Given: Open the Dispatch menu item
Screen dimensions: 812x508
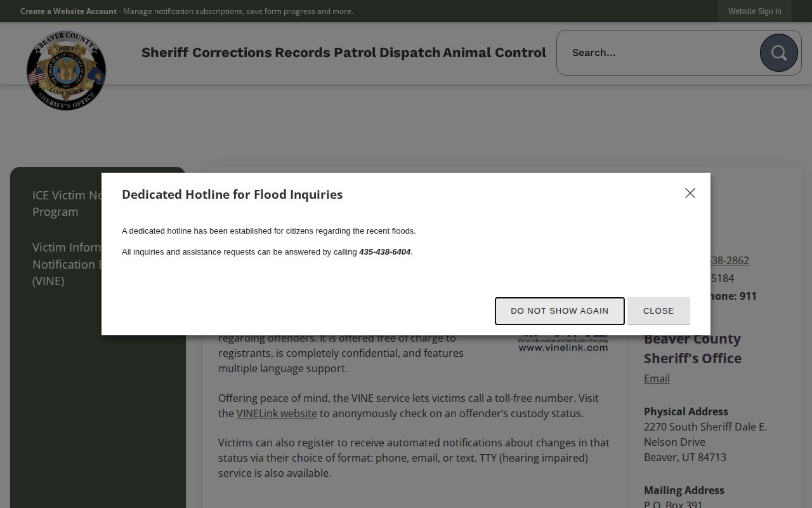Looking at the screenshot, I should pyautogui.click(x=410, y=53).
